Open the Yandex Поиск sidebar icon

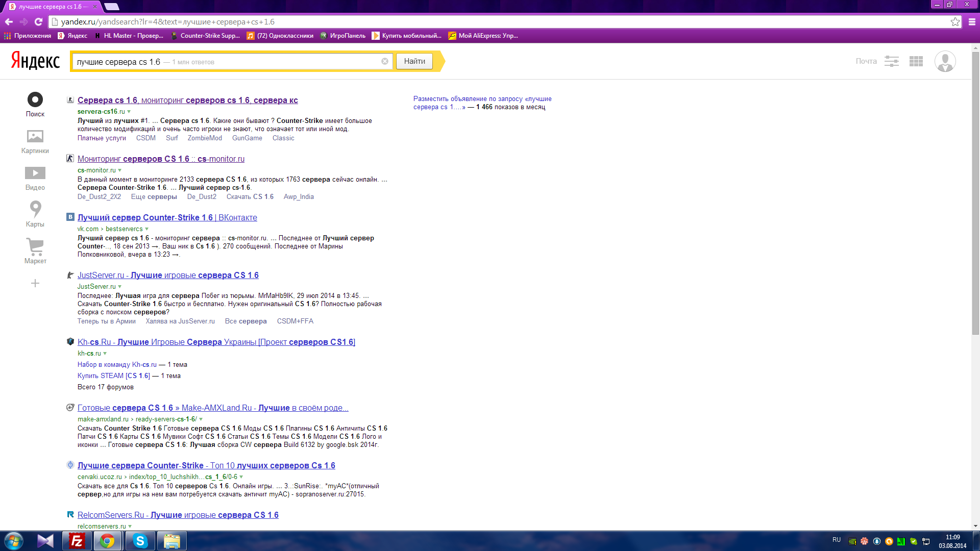point(35,104)
